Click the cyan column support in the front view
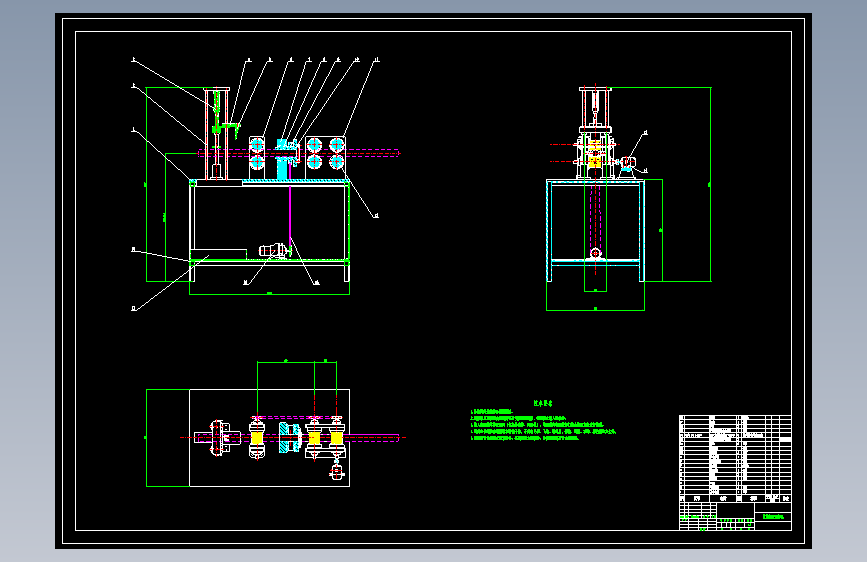 click(x=282, y=160)
